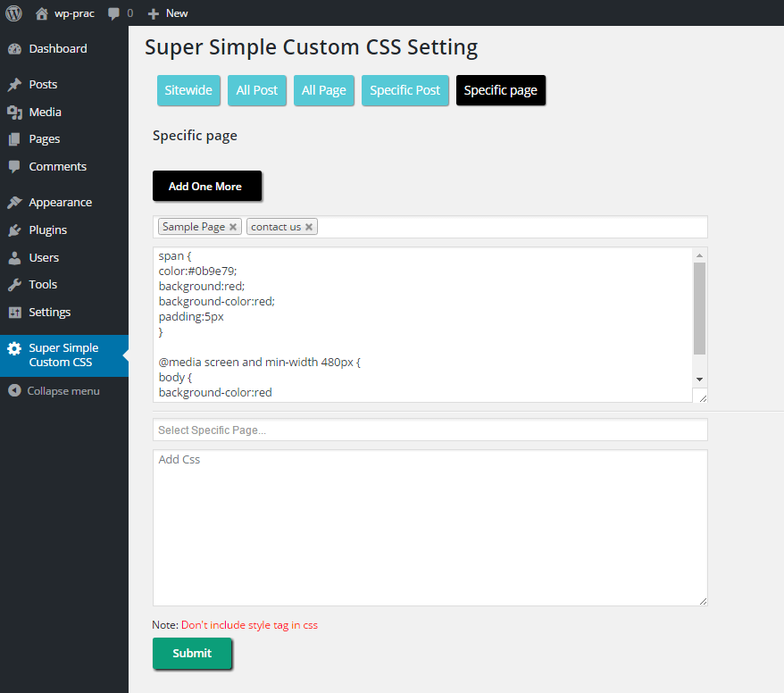This screenshot has height=693, width=784.
Task: Click the Add Css textarea resize handle
Action: click(x=703, y=601)
